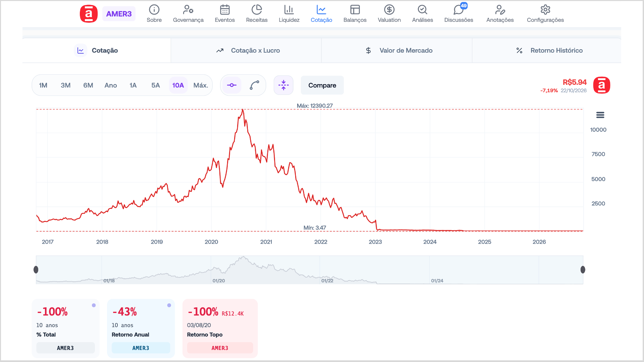Select the 6M time range
Image resolution: width=644 pixels, height=362 pixels.
pyautogui.click(x=88, y=85)
